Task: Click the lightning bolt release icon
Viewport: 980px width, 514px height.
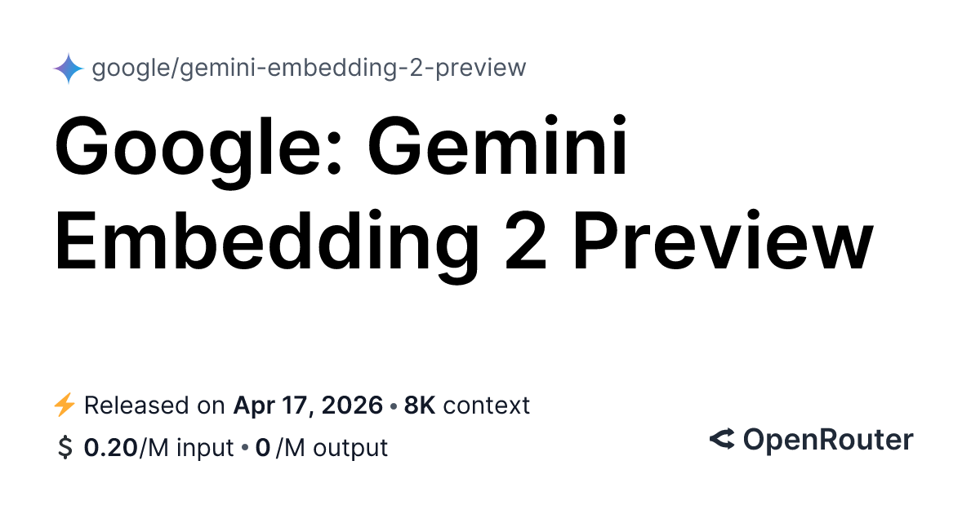Action: [x=64, y=405]
